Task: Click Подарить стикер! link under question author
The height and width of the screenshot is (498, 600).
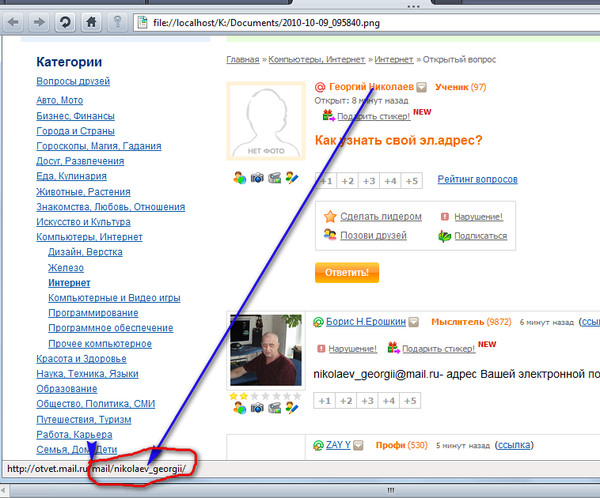Action: [374, 116]
